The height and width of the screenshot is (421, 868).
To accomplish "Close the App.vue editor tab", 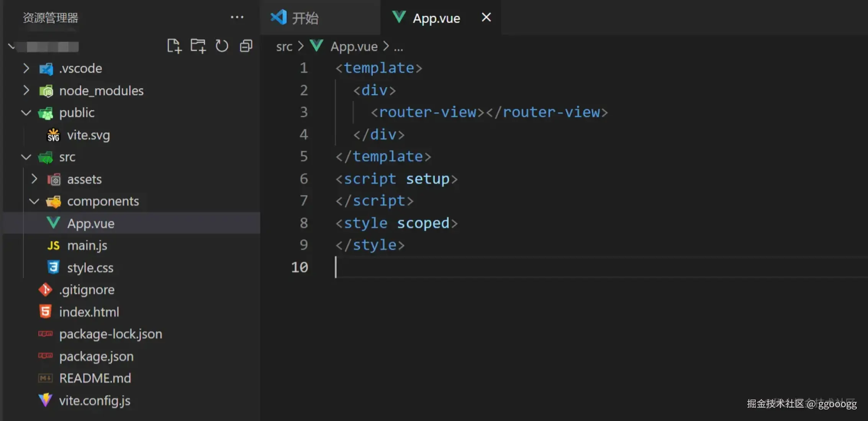I will click(486, 17).
